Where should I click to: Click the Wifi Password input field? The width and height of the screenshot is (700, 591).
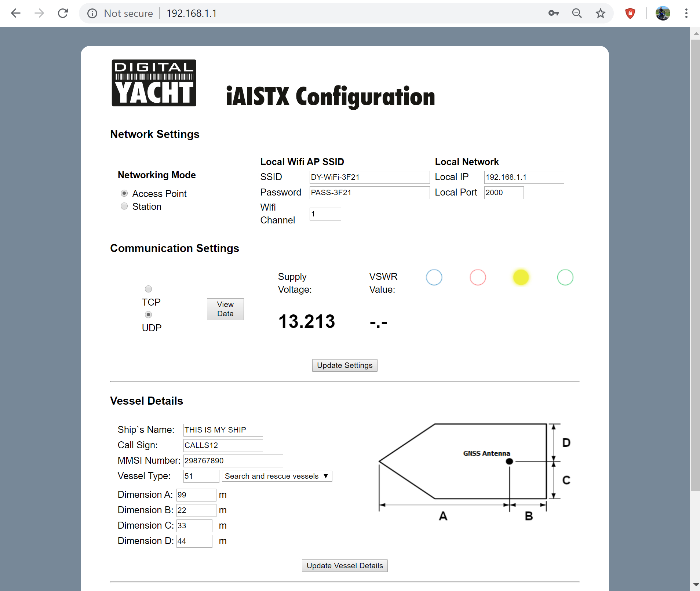369,193
